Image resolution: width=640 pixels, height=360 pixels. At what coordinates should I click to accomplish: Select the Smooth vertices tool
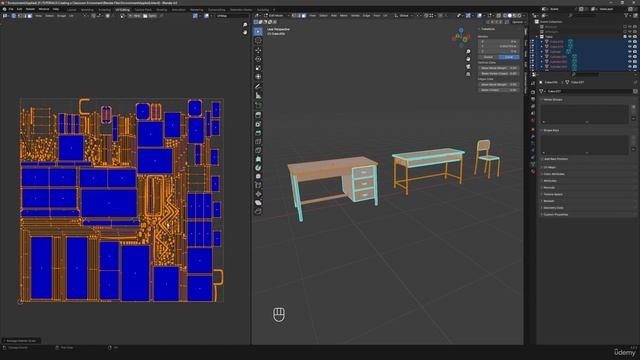point(258,176)
